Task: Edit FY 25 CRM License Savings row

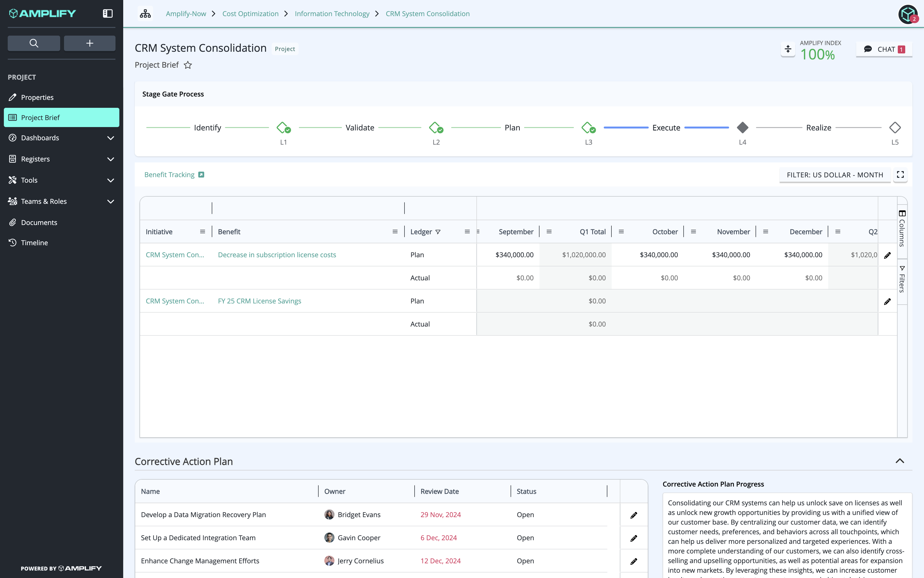Action: tap(887, 302)
